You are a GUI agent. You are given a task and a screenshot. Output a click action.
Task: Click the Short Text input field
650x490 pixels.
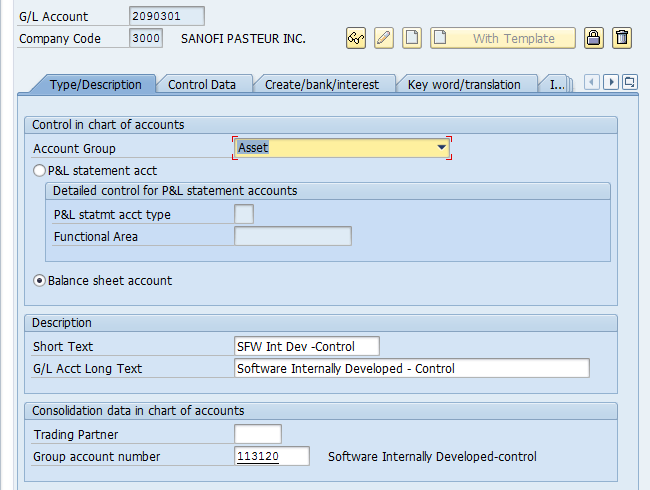pyautogui.click(x=306, y=346)
